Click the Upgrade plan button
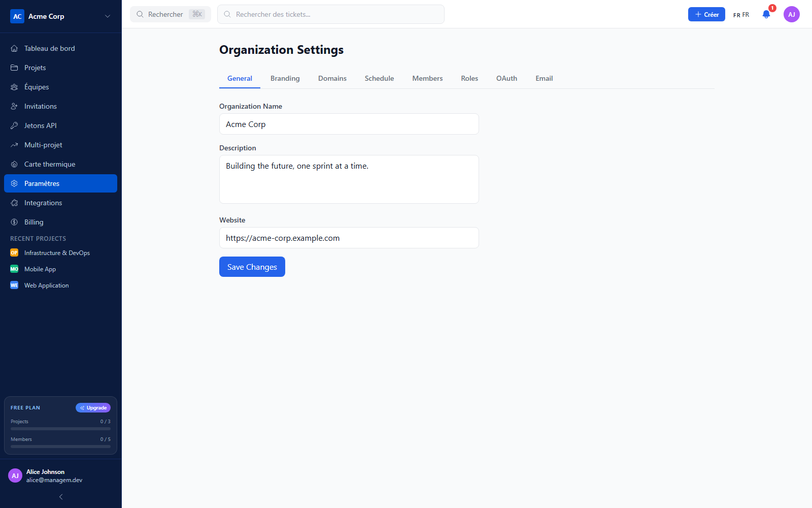The height and width of the screenshot is (508, 812). pyautogui.click(x=93, y=408)
